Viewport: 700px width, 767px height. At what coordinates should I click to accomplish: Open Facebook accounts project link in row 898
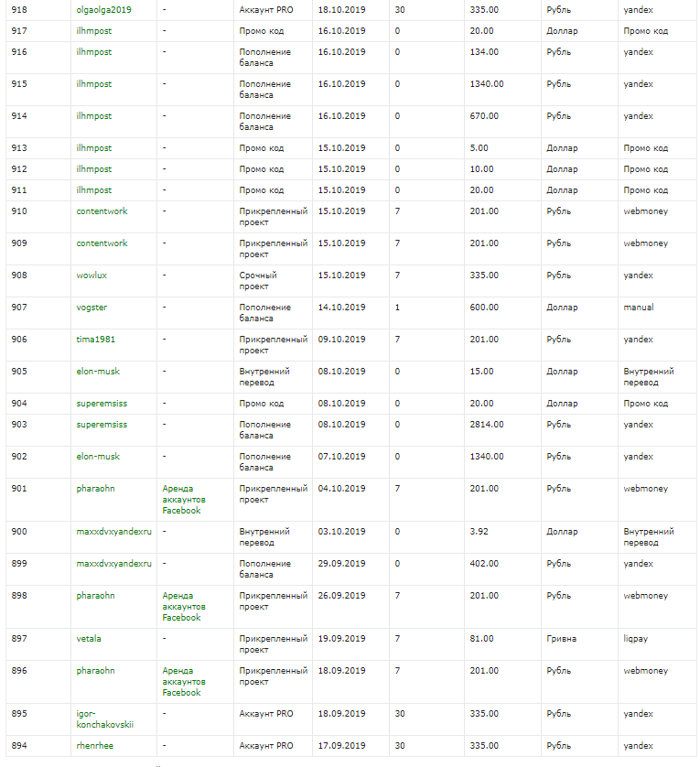184,607
